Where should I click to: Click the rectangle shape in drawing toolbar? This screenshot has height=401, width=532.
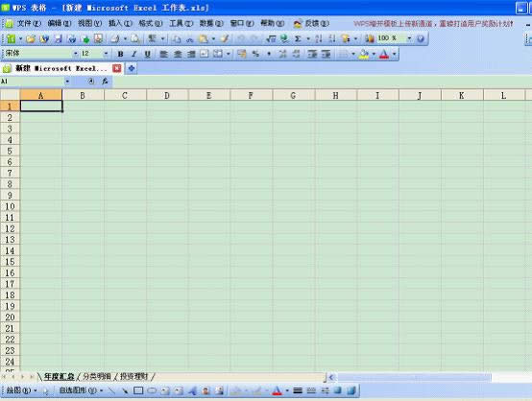click(138, 390)
